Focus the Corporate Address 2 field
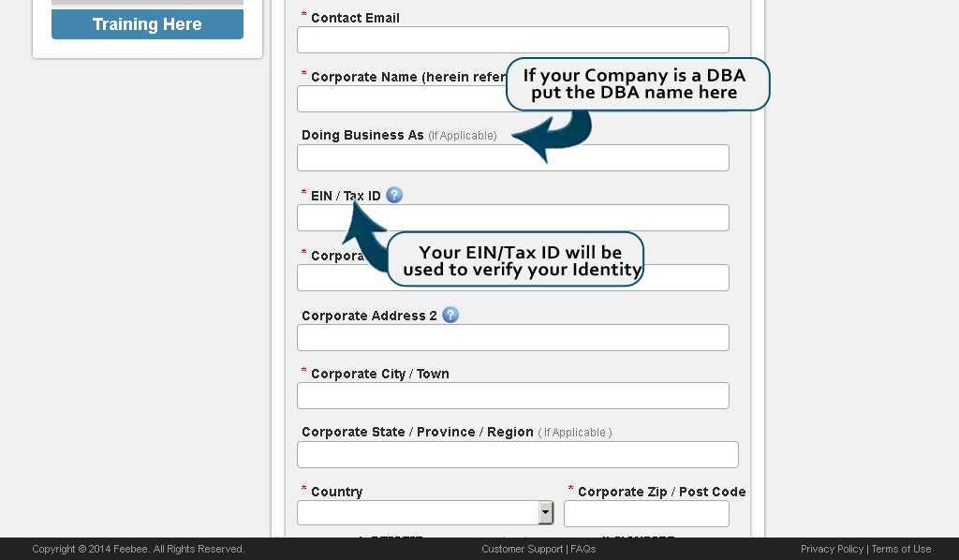 point(512,338)
